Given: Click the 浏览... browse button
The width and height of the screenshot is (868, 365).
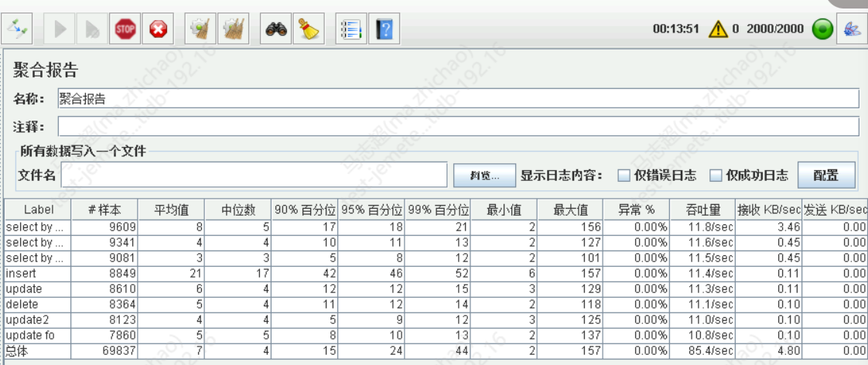Looking at the screenshot, I should (484, 176).
